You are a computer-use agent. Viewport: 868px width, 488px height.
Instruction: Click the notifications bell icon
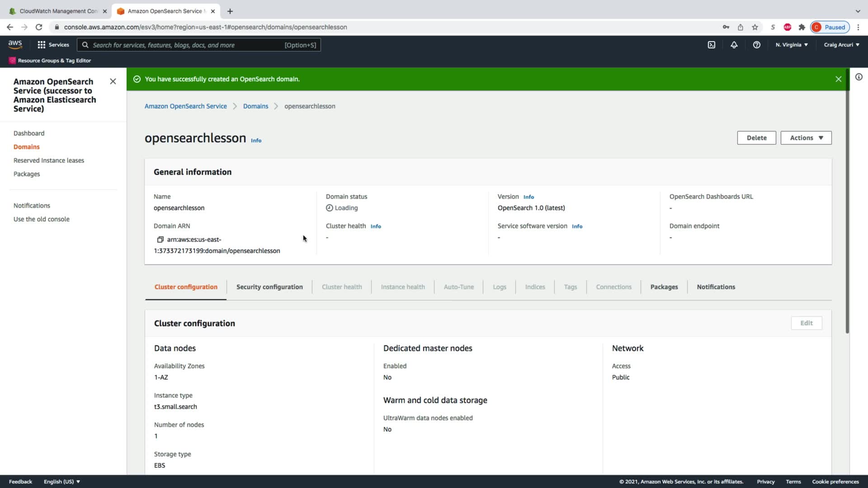[734, 45]
